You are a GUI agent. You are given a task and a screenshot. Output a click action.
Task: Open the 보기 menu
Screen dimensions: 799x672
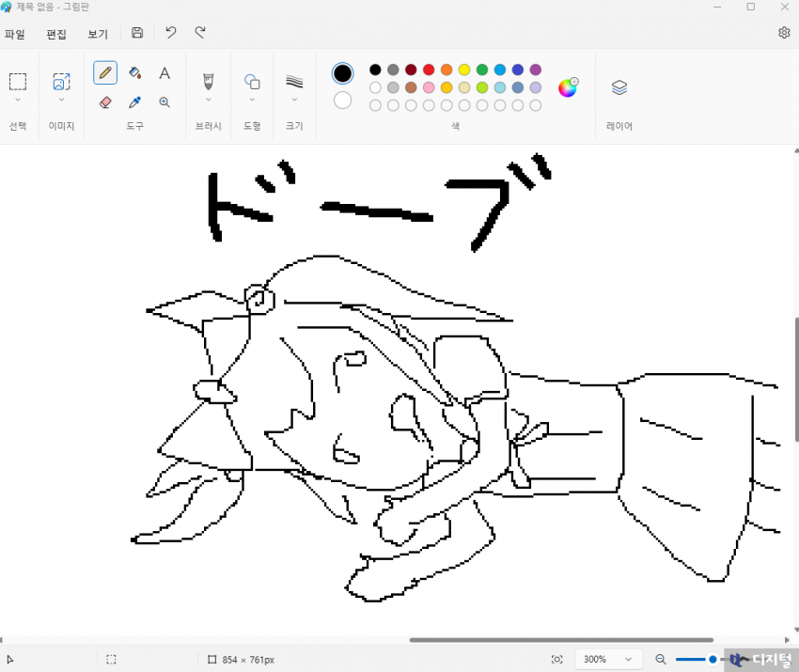tap(98, 34)
